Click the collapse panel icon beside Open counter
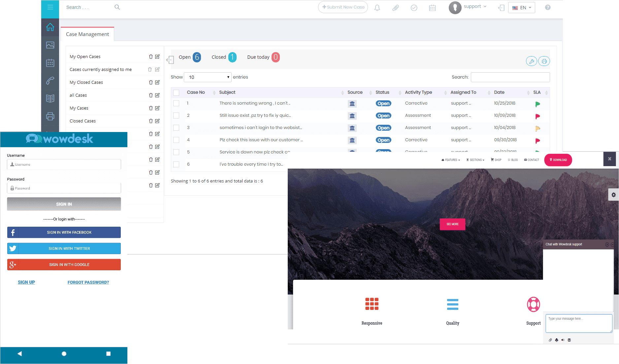Viewport: 619px width, 364px height. coord(170,60)
